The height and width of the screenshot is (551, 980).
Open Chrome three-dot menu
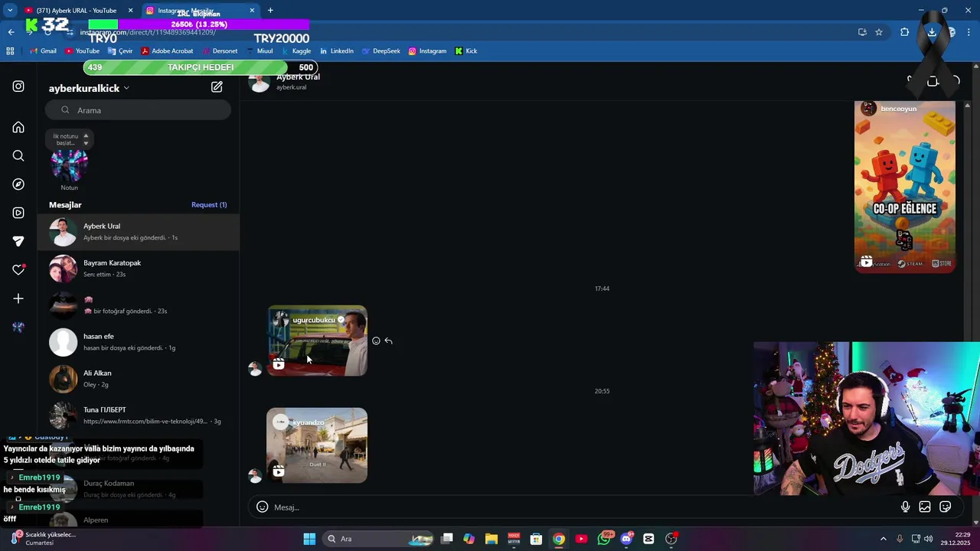[968, 32]
